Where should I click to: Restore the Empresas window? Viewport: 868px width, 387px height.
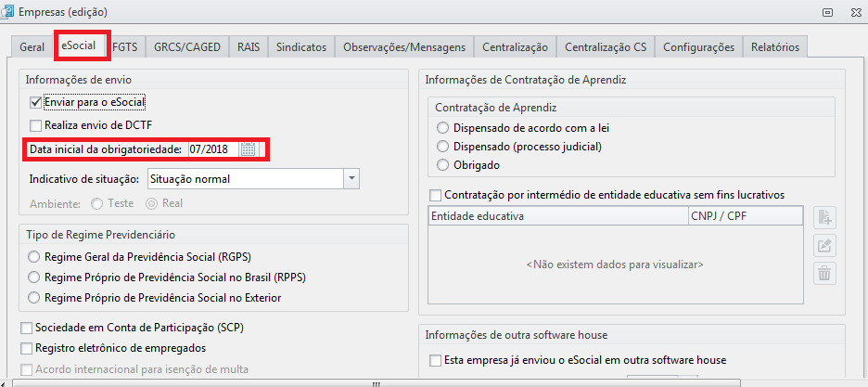pos(827,12)
